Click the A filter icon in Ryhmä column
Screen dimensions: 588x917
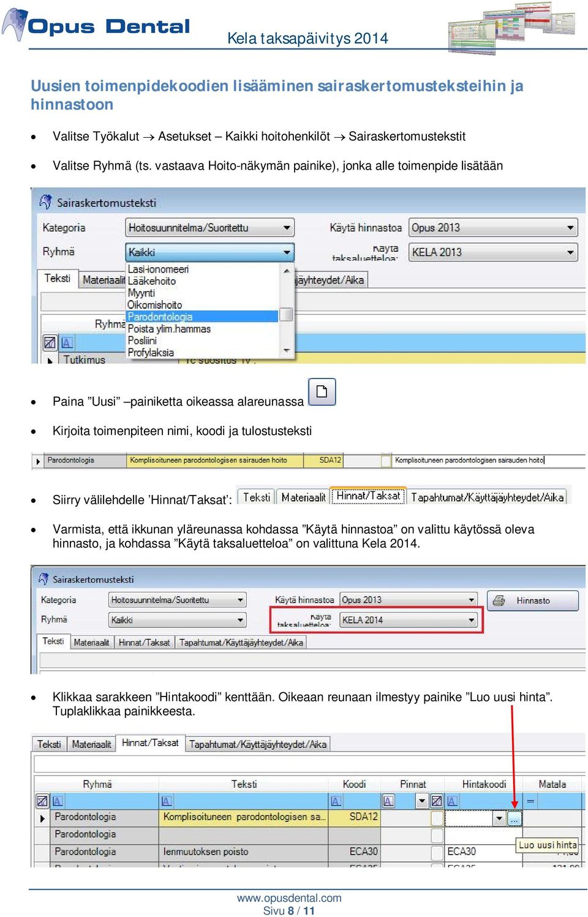(x=58, y=801)
